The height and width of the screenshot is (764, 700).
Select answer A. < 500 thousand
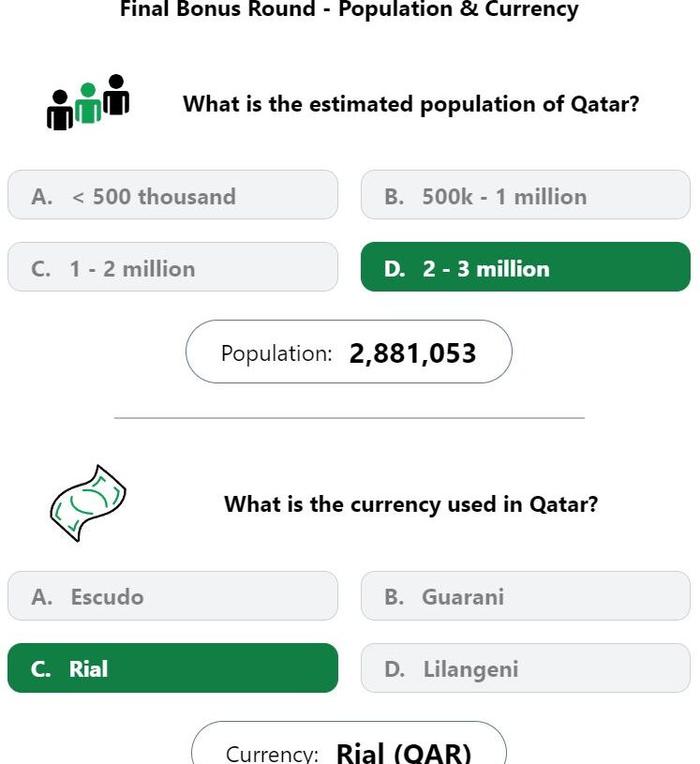point(173,195)
